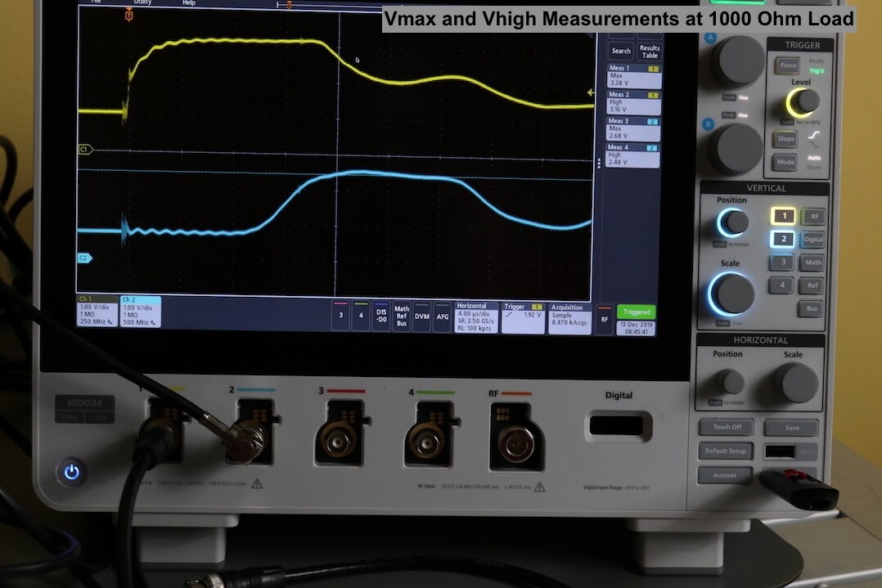Open the Utility menu at the top
The image size is (882, 588).
coord(142,2)
